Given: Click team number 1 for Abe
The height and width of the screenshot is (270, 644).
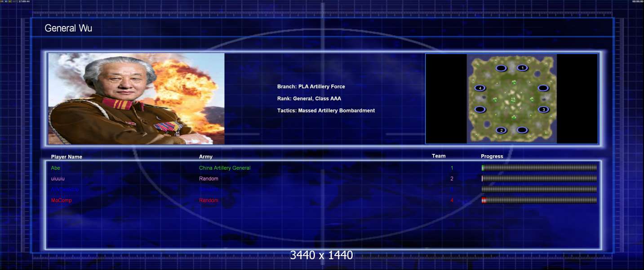Looking at the screenshot, I should (x=452, y=168).
